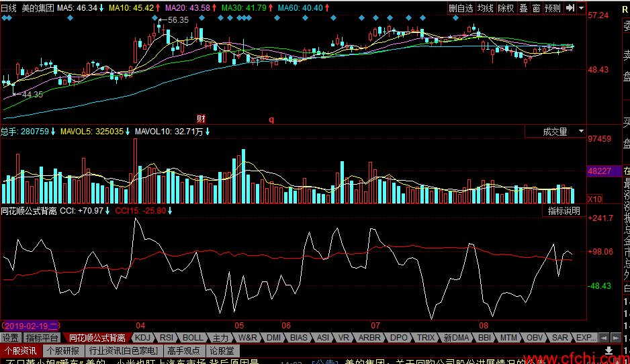Viewport: 630px width, 364px height.
Task: Switch to the TRIX indicator tab
Action: 426,338
